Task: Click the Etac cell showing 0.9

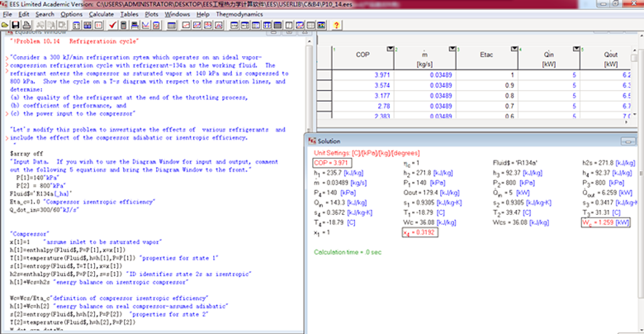Action: (487, 85)
